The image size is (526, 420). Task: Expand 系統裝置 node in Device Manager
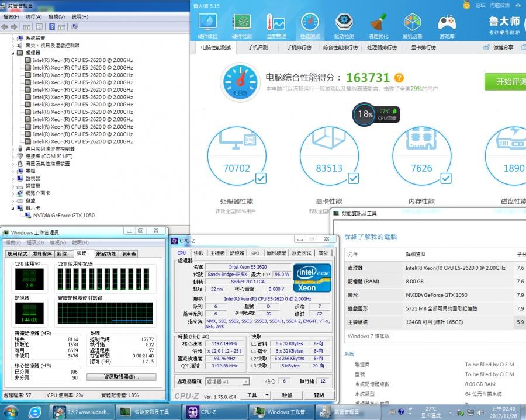[x=13, y=38]
